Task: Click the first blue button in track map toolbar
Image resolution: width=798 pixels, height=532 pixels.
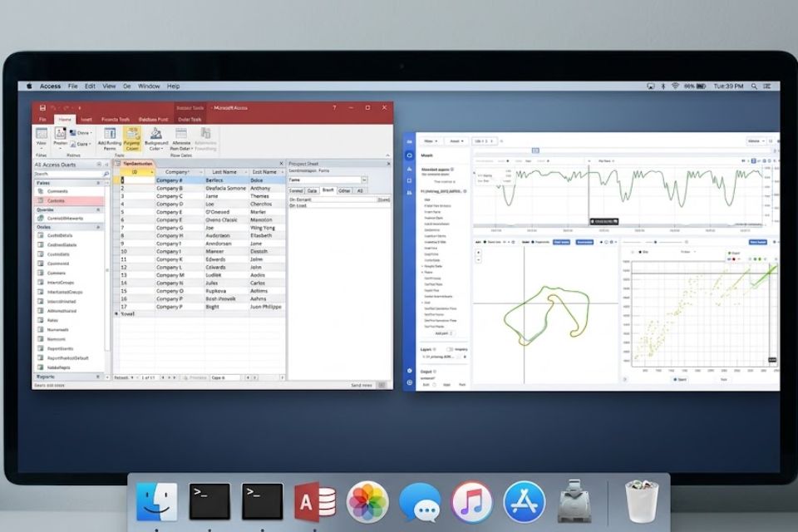Action: [x=561, y=243]
